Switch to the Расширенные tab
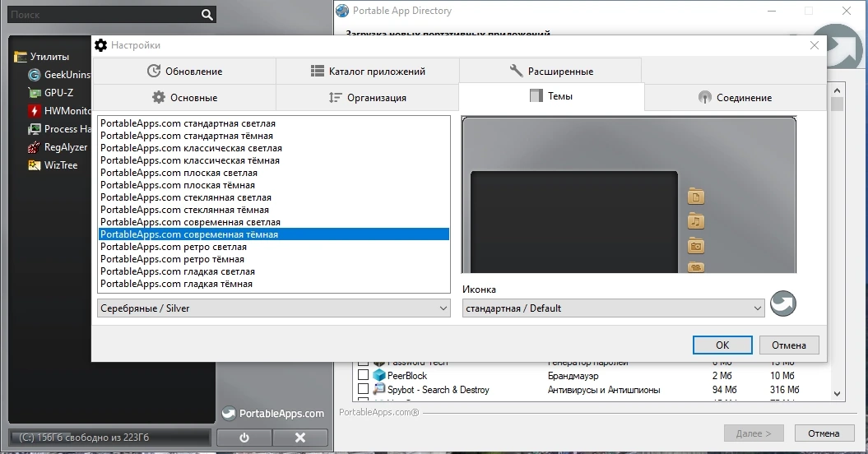 click(550, 71)
